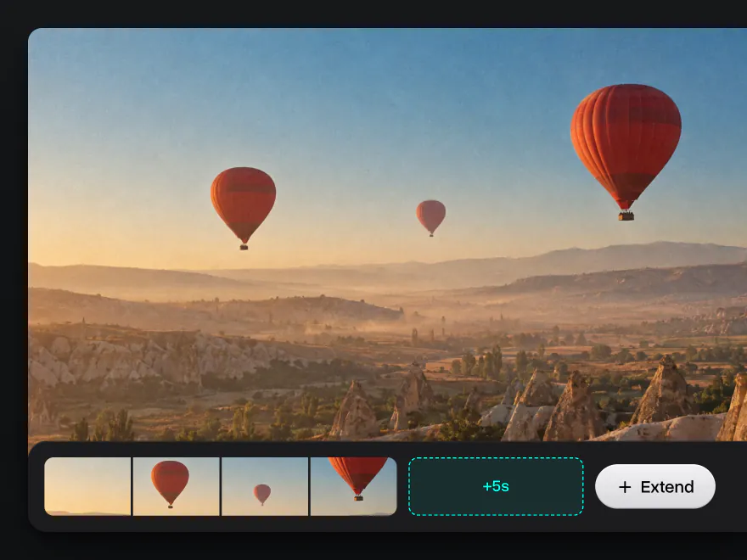Click the main hot air balloon video preview
This screenshot has height=560, width=747.
point(387,234)
